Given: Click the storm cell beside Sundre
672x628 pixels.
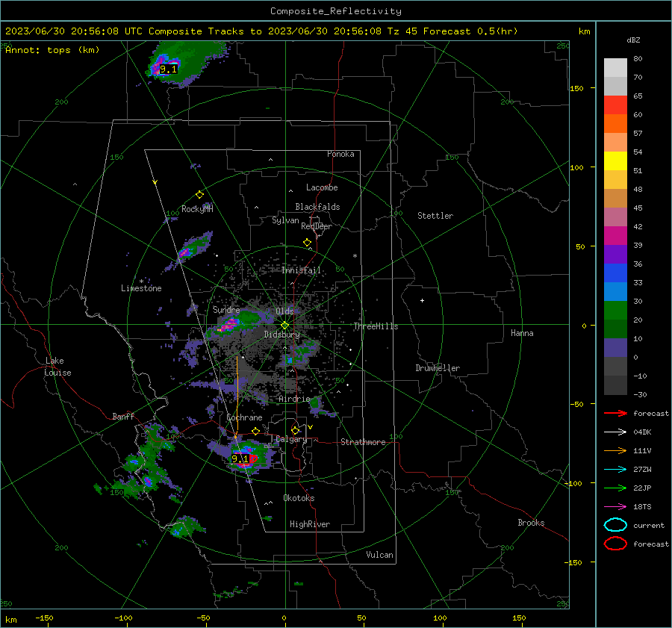Looking at the screenshot, I should (228, 325).
